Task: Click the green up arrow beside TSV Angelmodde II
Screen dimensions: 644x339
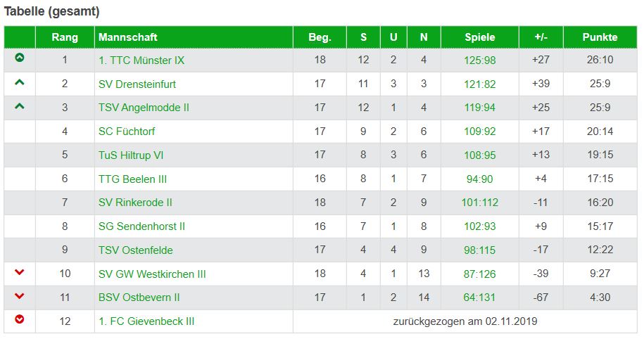Action: [20, 107]
